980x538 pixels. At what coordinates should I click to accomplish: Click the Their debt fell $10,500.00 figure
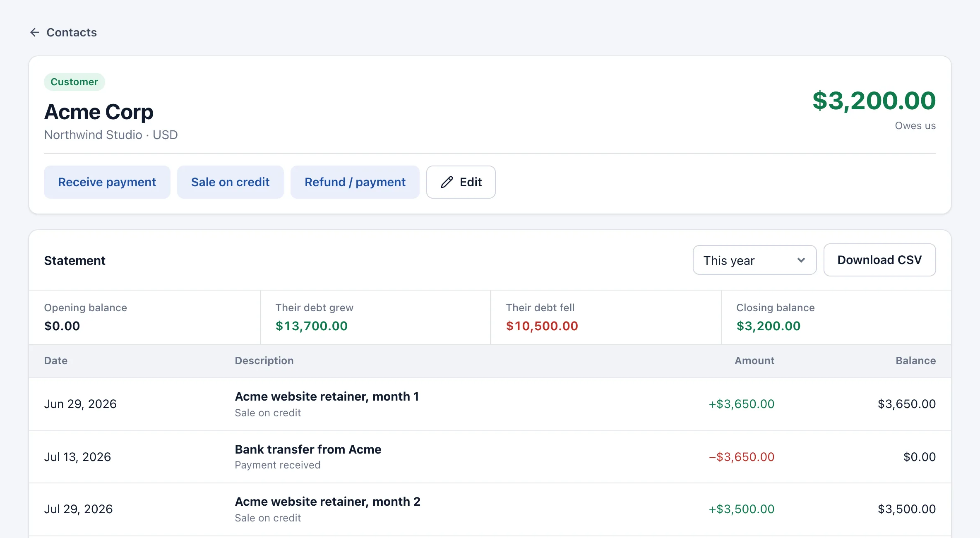click(542, 326)
